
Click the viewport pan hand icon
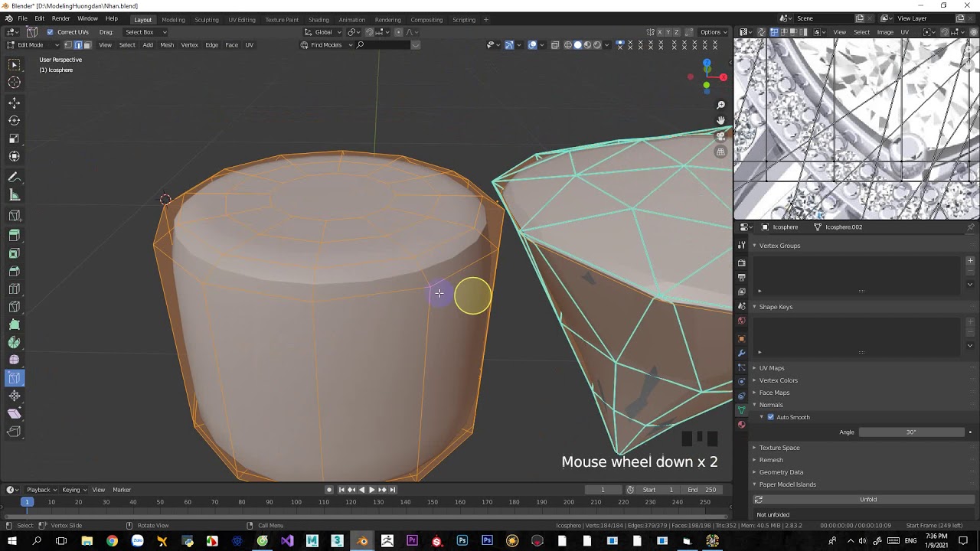point(720,120)
